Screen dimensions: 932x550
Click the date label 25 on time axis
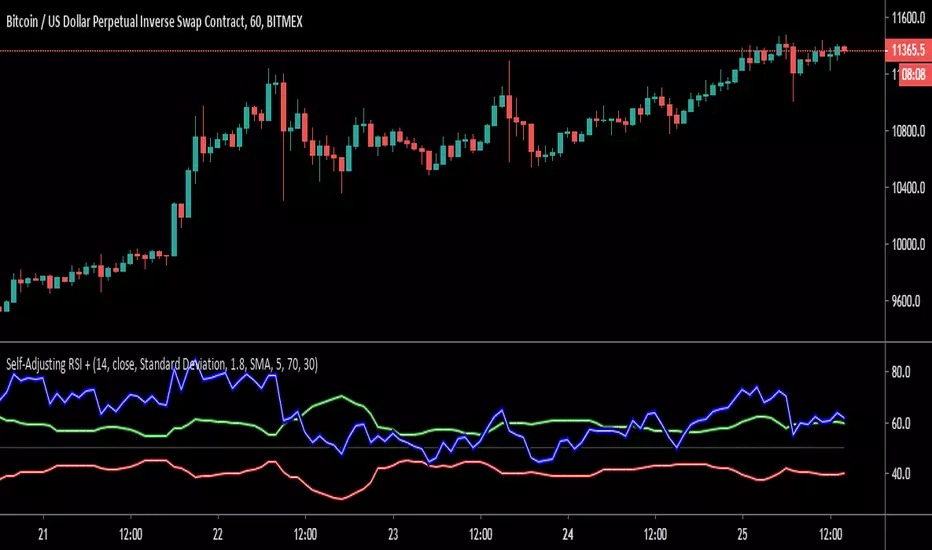742,534
